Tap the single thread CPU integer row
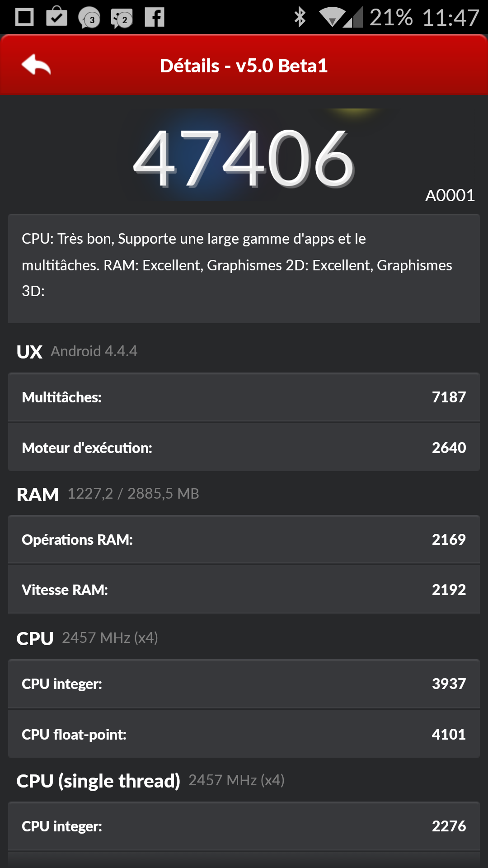Image resolution: width=488 pixels, height=868 pixels. tap(244, 826)
